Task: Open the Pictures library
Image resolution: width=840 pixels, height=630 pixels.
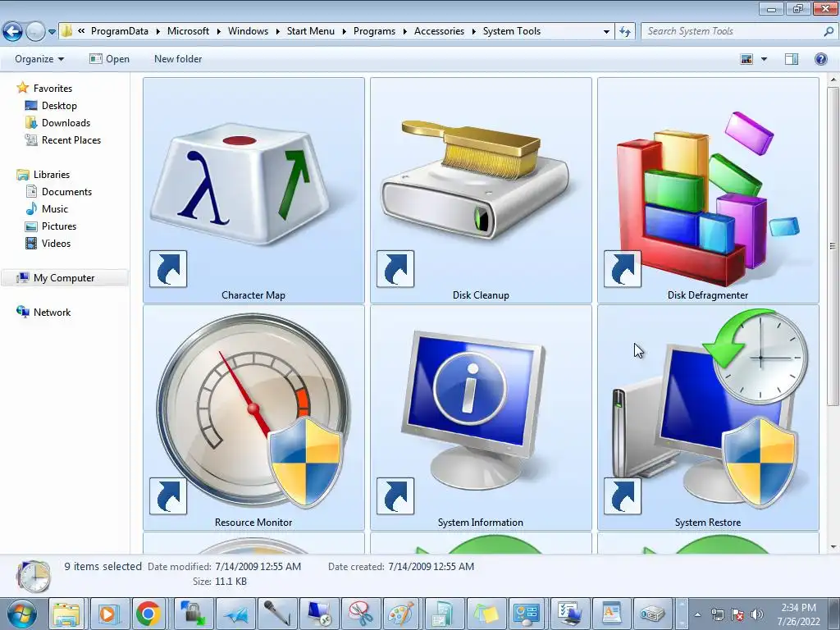Action: (x=59, y=226)
